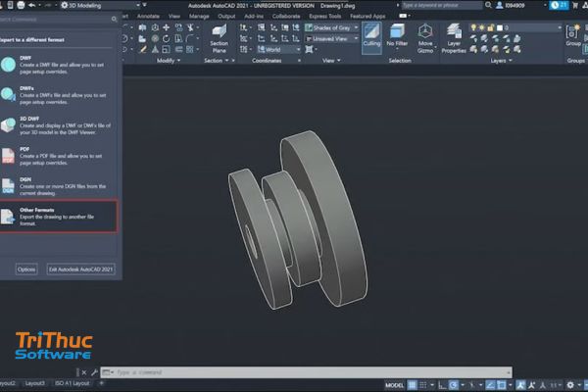Toggle layer on/off lightbulb icon

click(x=473, y=27)
